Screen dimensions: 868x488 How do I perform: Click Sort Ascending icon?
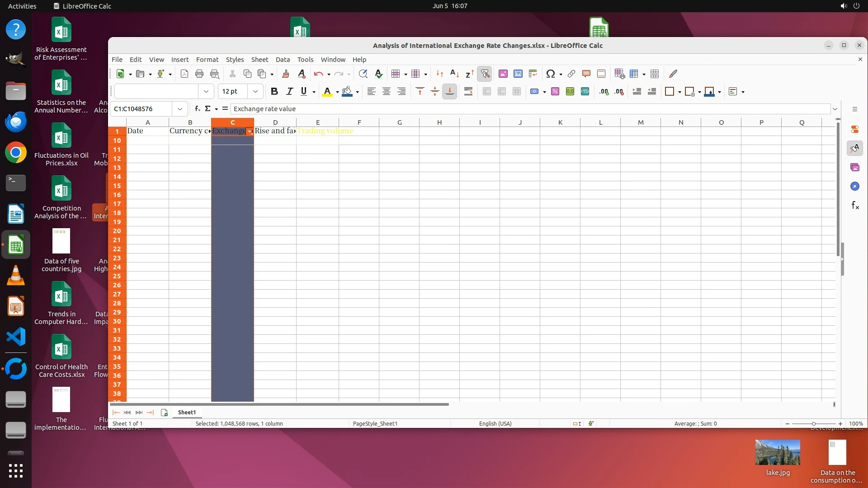point(454,74)
